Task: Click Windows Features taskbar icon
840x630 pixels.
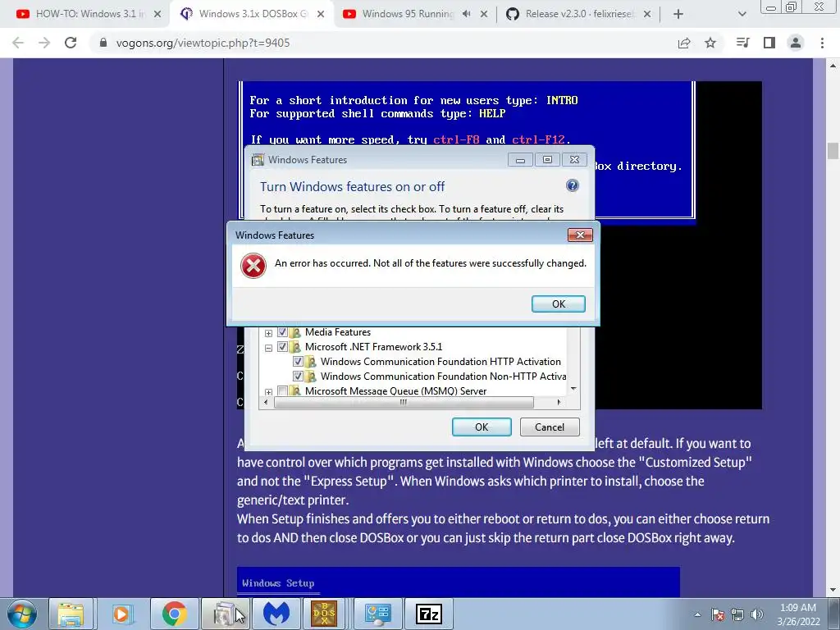Action: tap(226, 614)
